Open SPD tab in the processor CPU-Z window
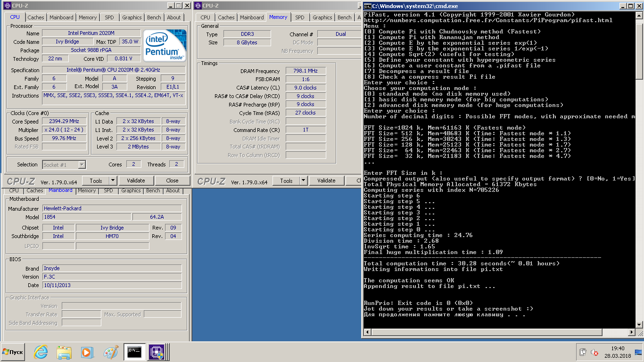Image resolution: width=644 pixels, height=362 pixels. coord(109,17)
